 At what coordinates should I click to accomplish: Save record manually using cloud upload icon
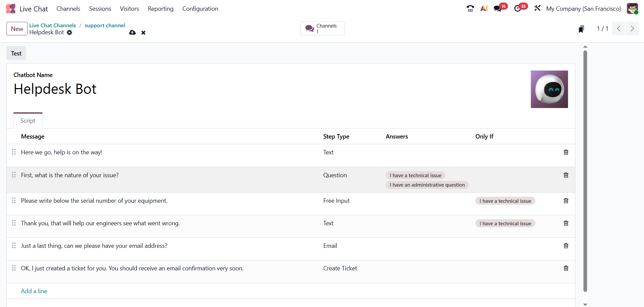[133, 33]
